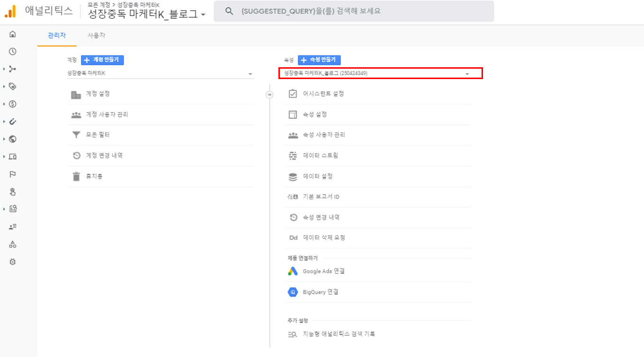644x357 pixels.
Task: Click the Analytics logo at top left
Action: pyautogui.click(x=10, y=11)
